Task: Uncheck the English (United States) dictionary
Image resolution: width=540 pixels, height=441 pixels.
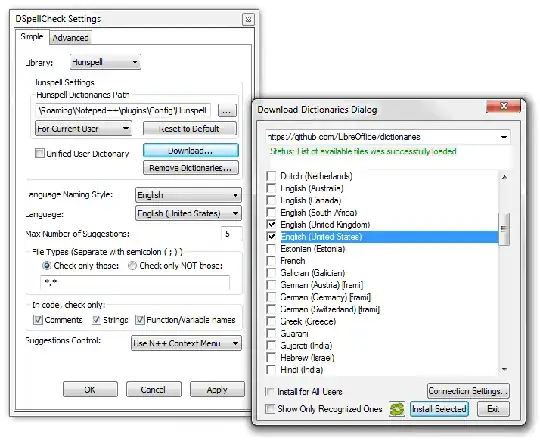Action: click(x=271, y=237)
